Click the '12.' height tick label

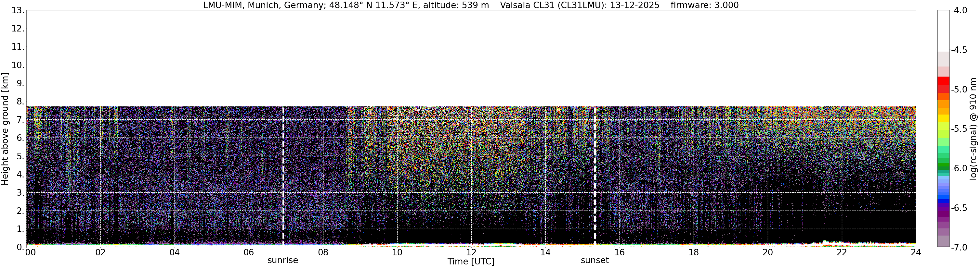point(18,29)
